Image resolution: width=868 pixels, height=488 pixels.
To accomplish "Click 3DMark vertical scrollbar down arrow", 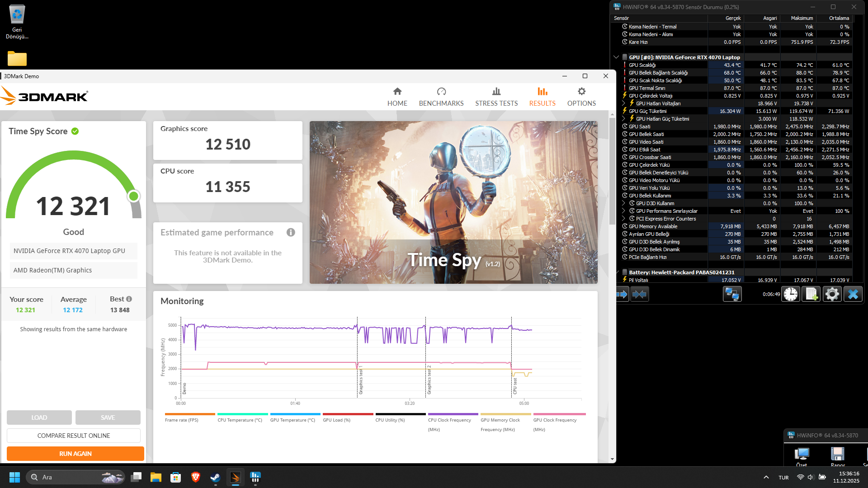I will pos(612,459).
